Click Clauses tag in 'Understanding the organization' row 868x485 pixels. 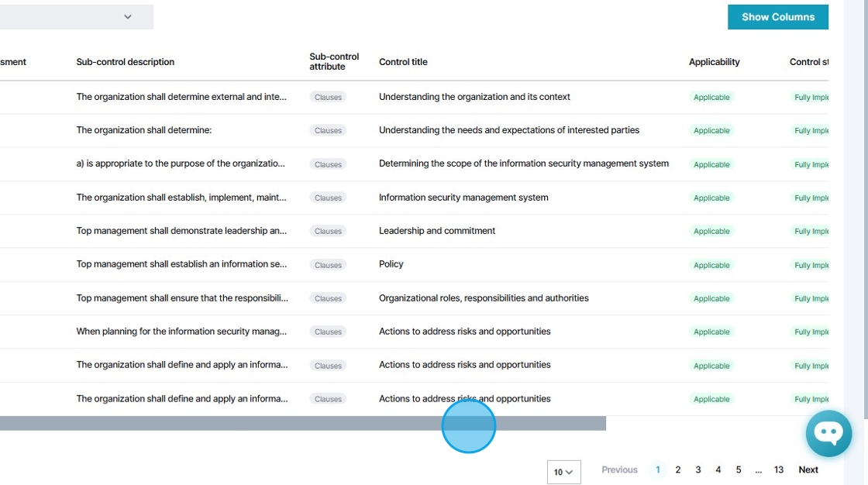329,97
